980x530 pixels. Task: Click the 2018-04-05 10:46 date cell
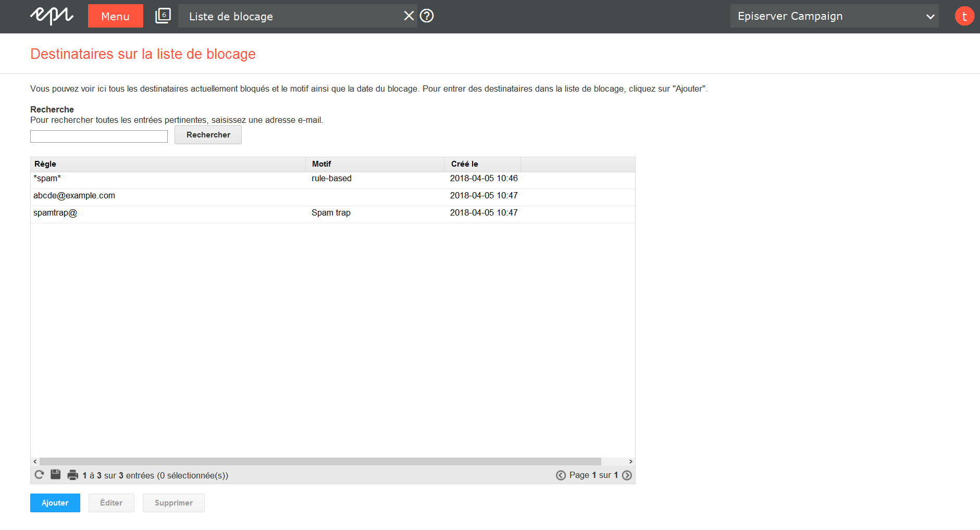(x=484, y=179)
